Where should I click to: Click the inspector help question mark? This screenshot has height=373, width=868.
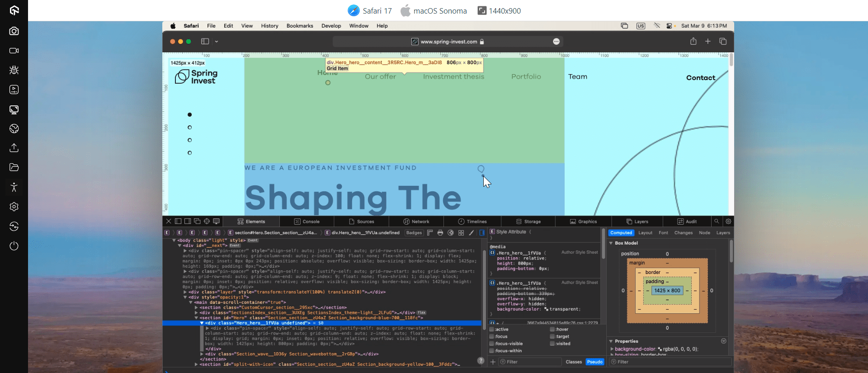[481, 360]
